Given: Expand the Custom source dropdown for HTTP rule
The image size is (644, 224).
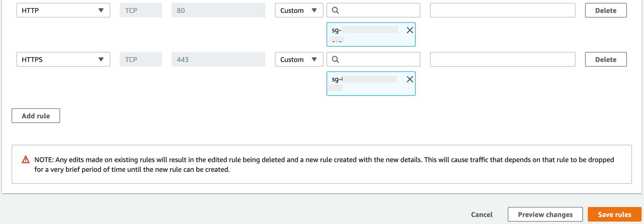Looking at the screenshot, I should pyautogui.click(x=299, y=10).
